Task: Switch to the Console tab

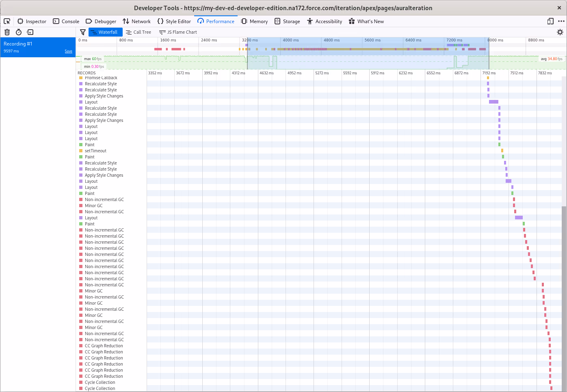Action: pos(66,21)
